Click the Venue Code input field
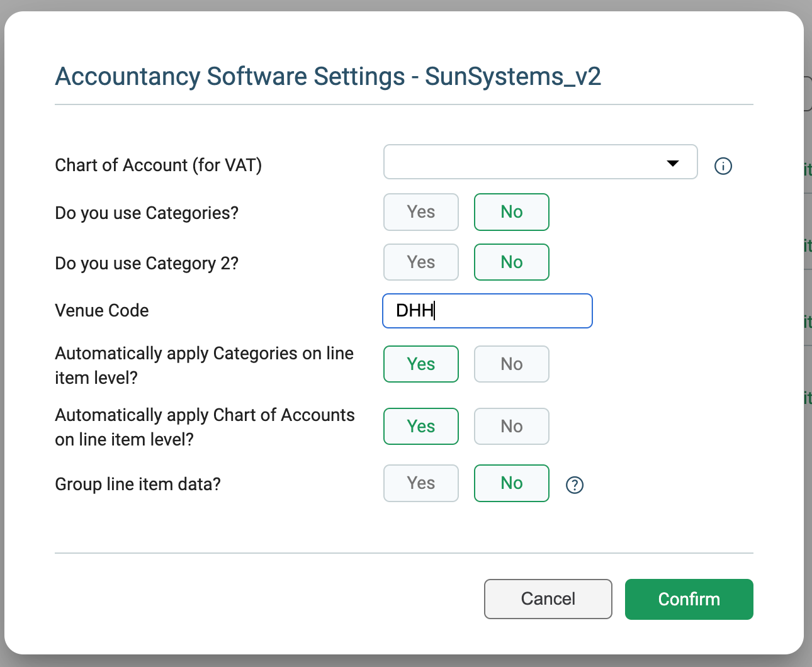 click(487, 311)
